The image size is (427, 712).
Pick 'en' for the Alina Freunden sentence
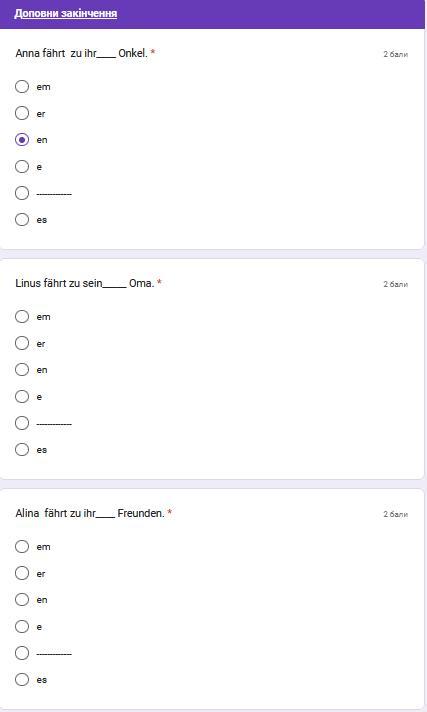22,599
